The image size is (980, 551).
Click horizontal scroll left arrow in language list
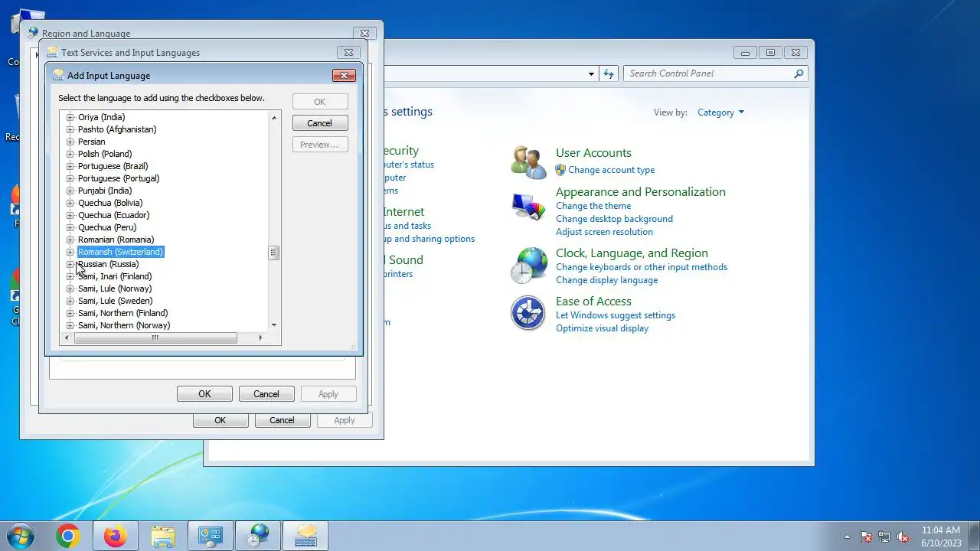coord(67,337)
